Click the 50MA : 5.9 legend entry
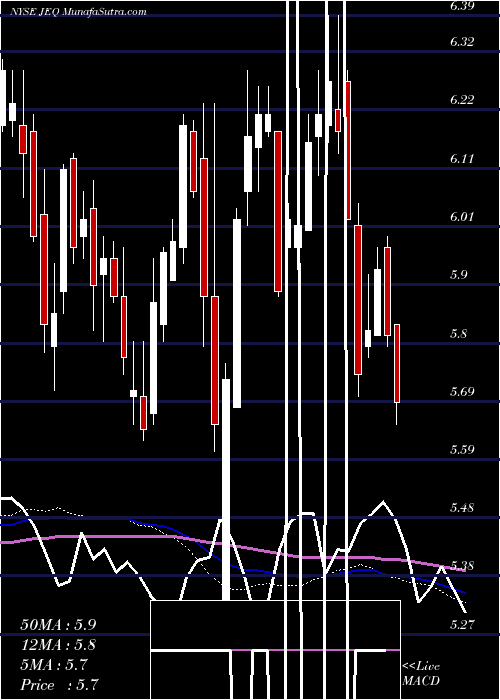 tap(58, 625)
